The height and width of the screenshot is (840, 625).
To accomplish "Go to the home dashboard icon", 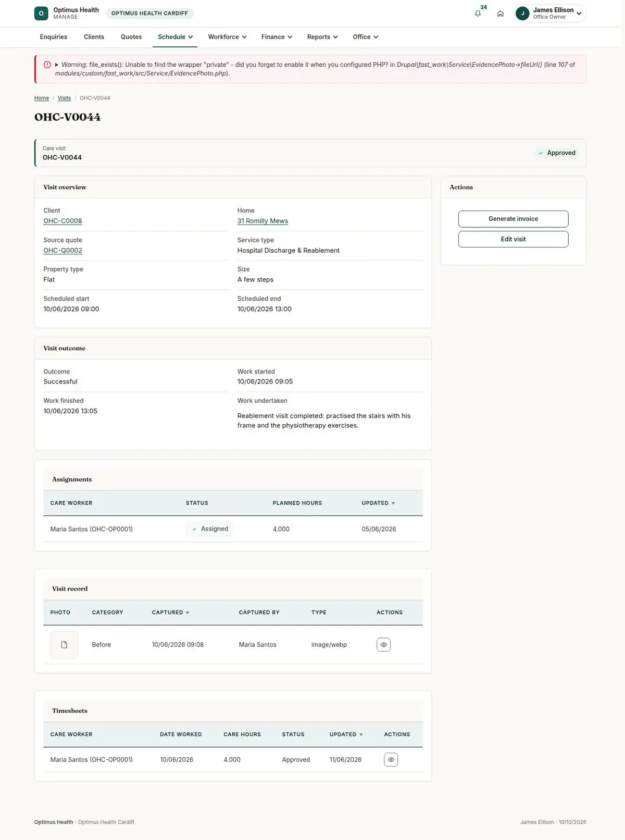I will point(500,14).
